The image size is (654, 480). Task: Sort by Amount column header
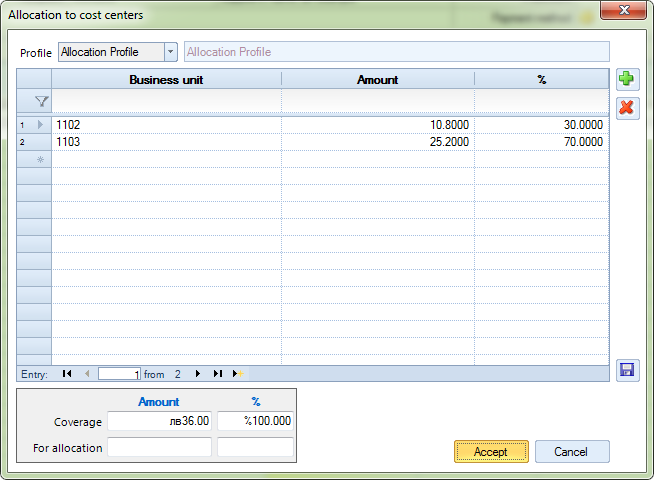coord(378,80)
